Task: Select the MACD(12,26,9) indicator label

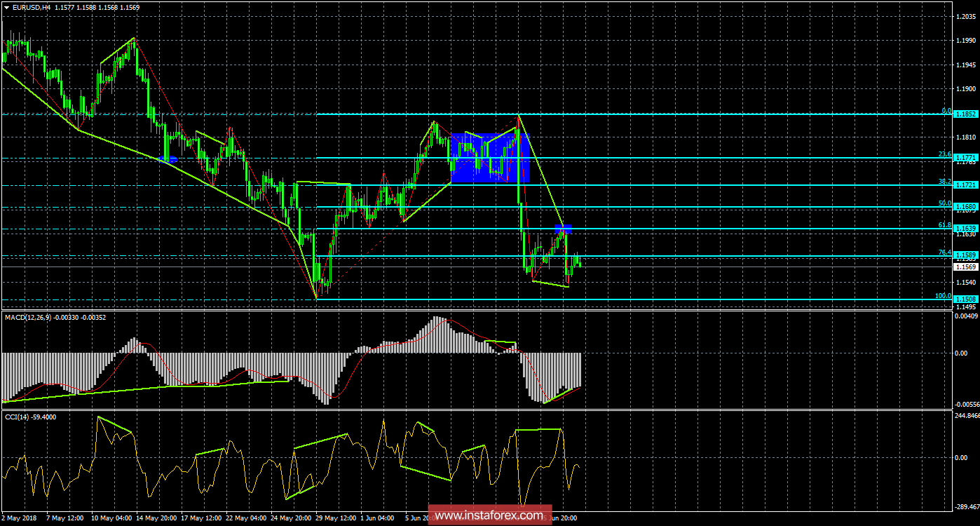Action: (x=29, y=318)
